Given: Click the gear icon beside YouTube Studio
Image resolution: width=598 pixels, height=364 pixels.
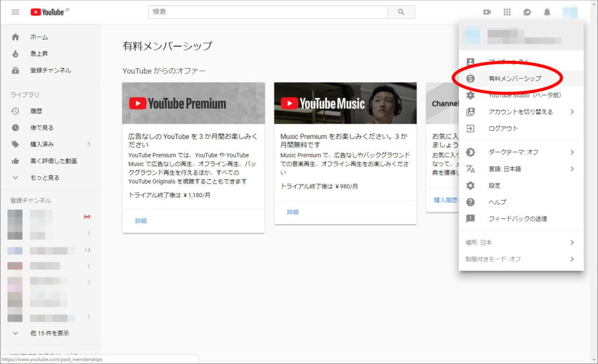Looking at the screenshot, I should [471, 95].
